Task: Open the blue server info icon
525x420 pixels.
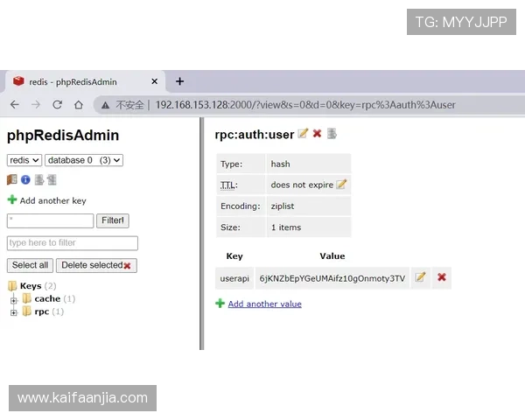Action: tap(25, 179)
